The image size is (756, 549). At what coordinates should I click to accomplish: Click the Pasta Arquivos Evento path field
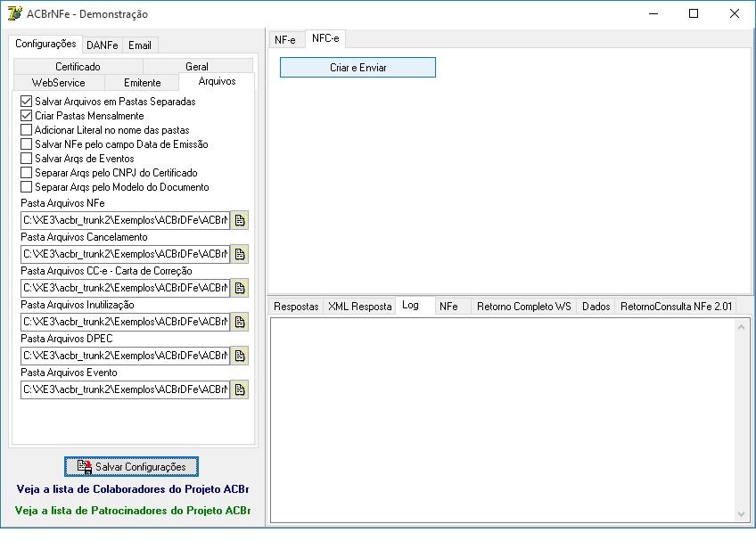(126, 389)
